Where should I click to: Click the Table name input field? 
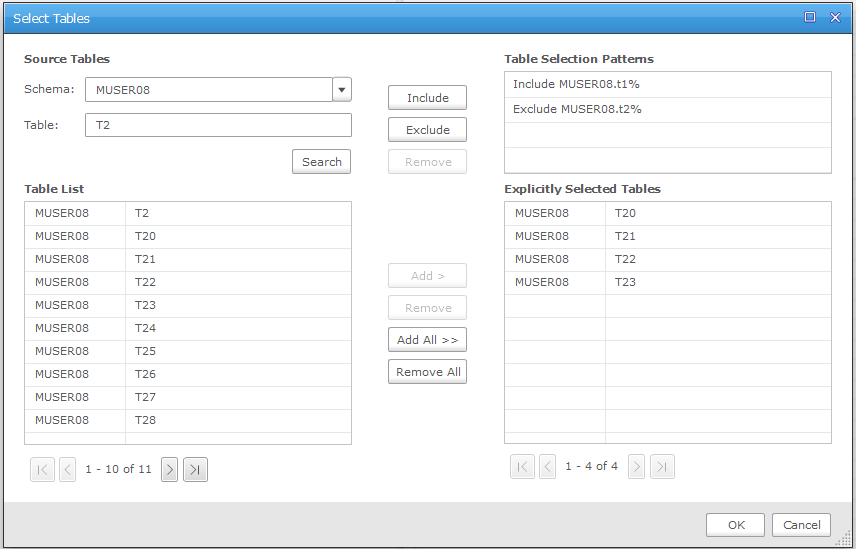[x=218, y=125]
